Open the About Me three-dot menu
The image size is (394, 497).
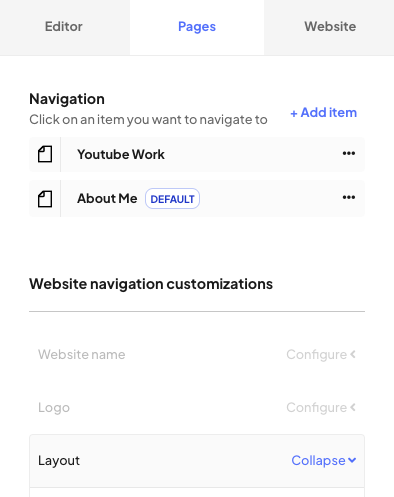click(x=349, y=197)
